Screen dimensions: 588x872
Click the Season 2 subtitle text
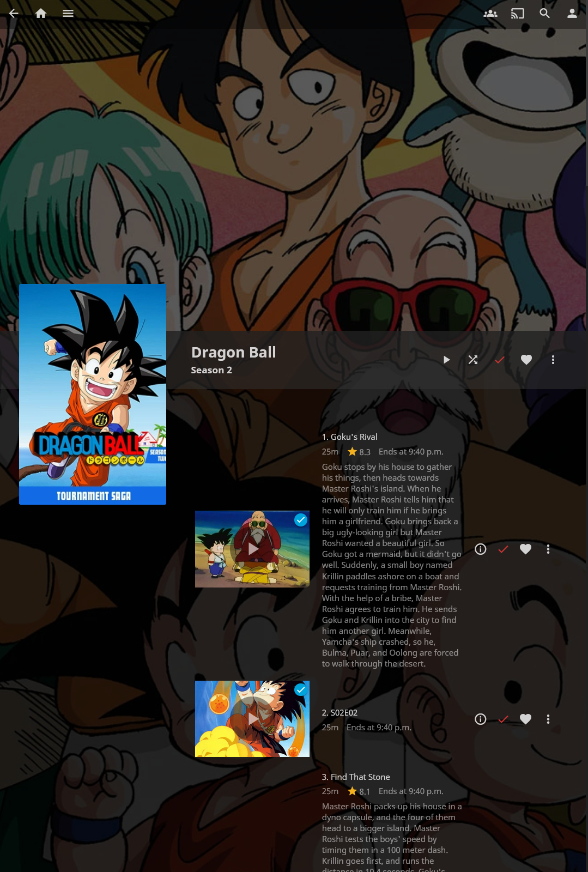point(211,370)
